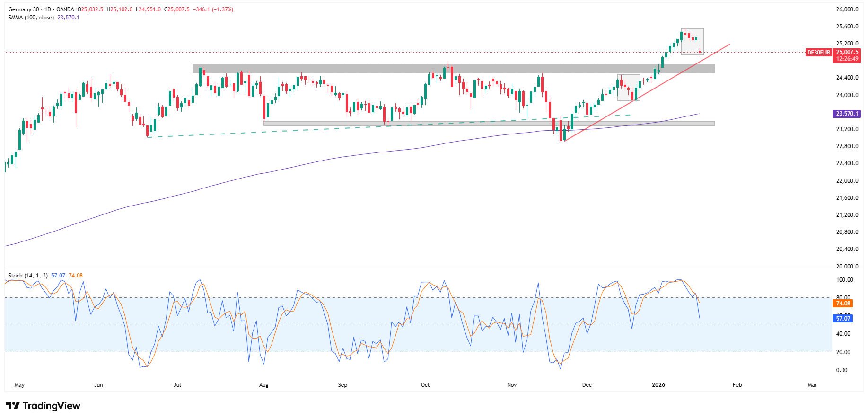Viewport: 868px width, 420px height.
Task: Open the SMMA (100, close) indicator legend
Action: (x=31, y=18)
